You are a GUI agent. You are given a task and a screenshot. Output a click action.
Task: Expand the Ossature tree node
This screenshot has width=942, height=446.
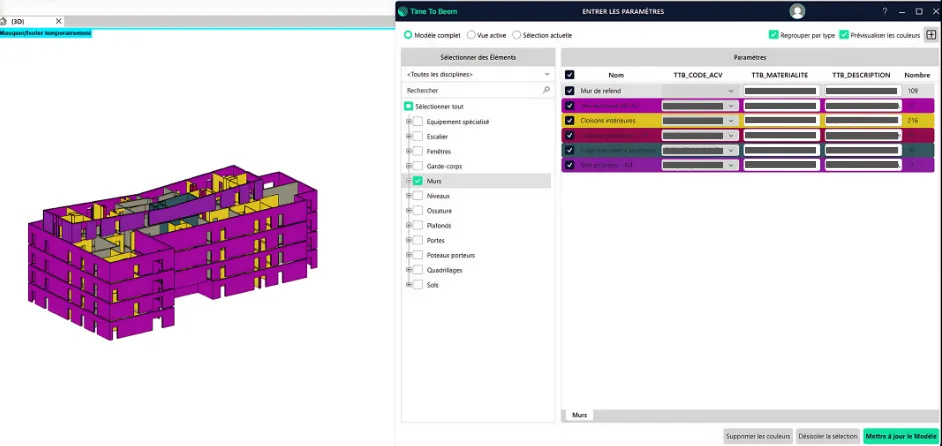pos(409,210)
